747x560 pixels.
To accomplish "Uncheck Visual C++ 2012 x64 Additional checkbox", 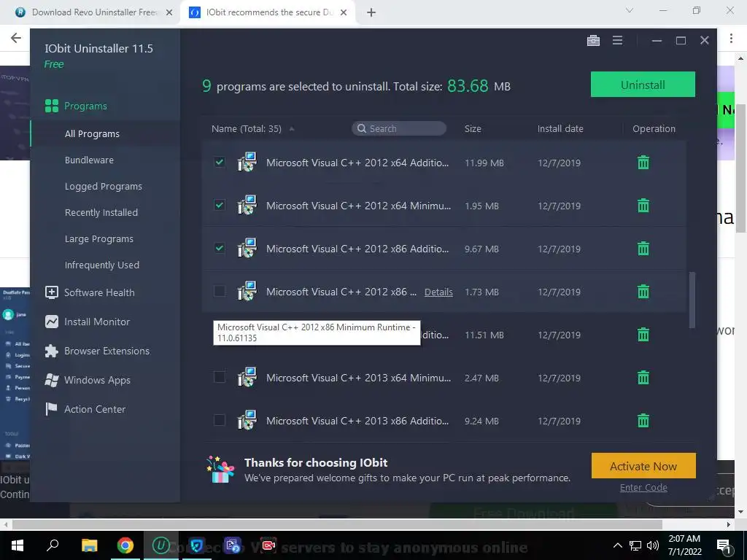I will 219,162.
